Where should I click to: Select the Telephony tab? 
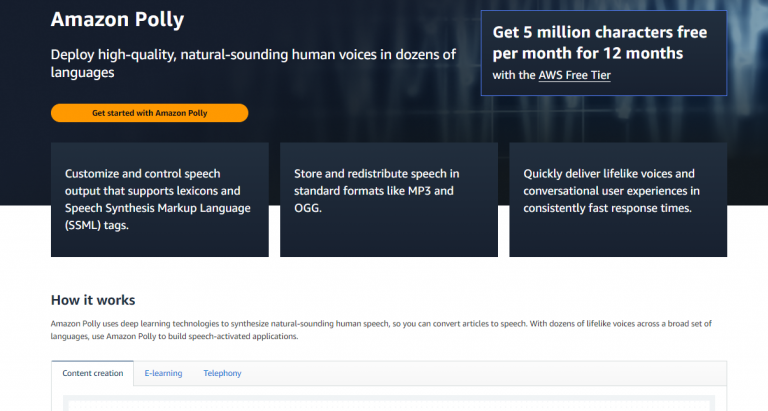tap(222, 373)
